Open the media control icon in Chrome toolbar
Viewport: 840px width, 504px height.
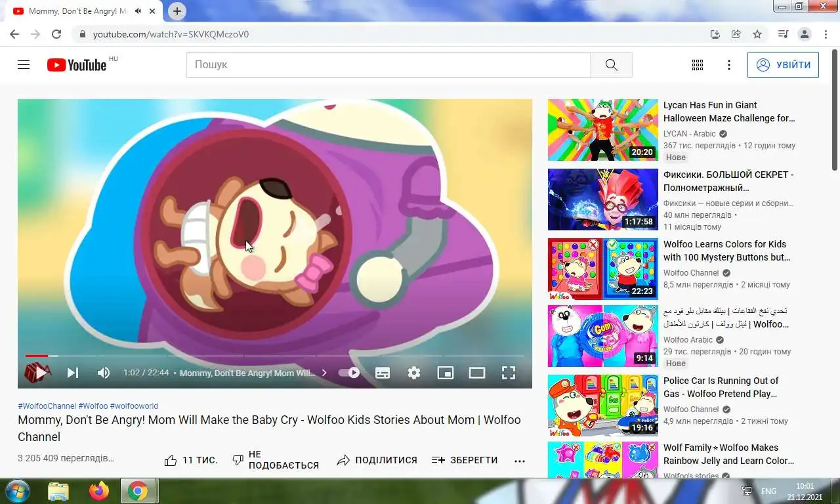[x=783, y=34]
